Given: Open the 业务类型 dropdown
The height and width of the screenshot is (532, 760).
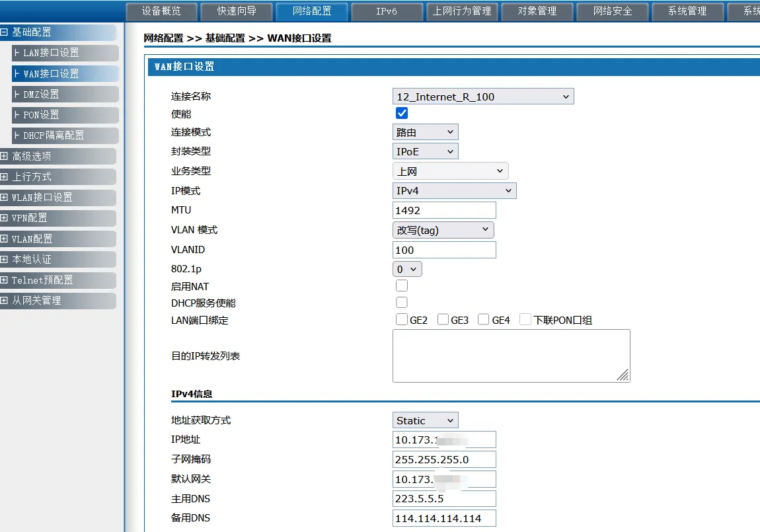Looking at the screenshot, I should (x=450, y=171).
